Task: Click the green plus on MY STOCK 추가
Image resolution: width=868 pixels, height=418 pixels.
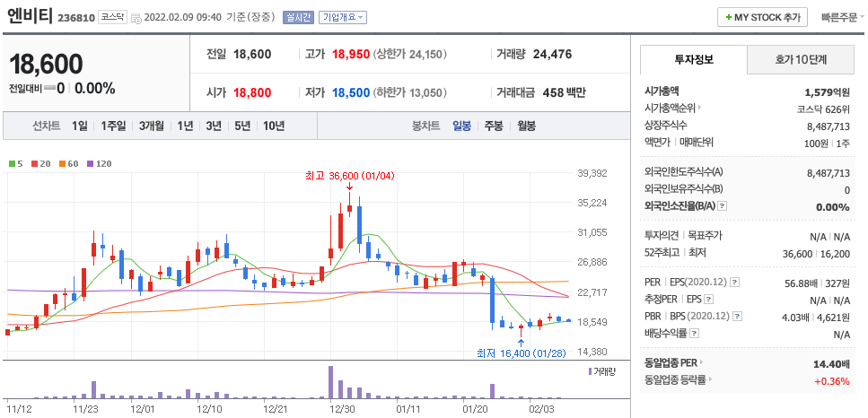Action: pos(729,18)
